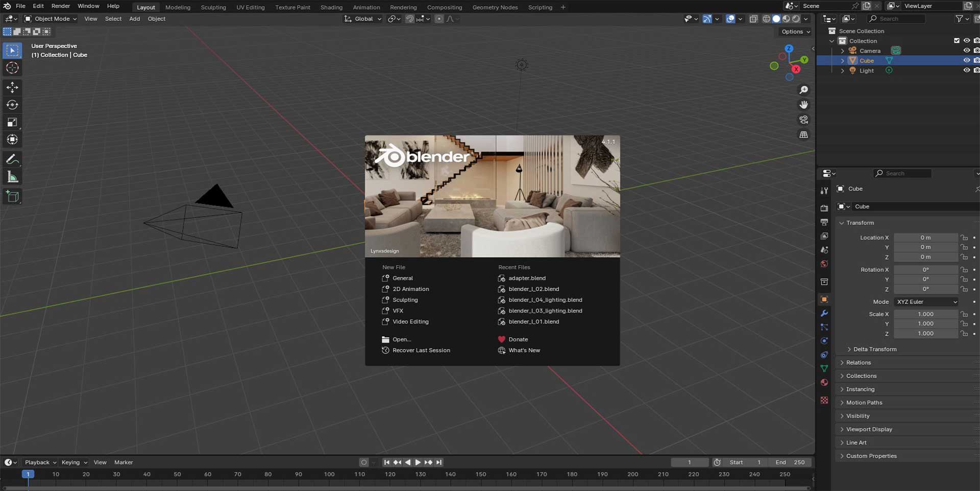Open the Tool properties tab
The height and width of the screenshot is (491, 980).
pos(824,191)
